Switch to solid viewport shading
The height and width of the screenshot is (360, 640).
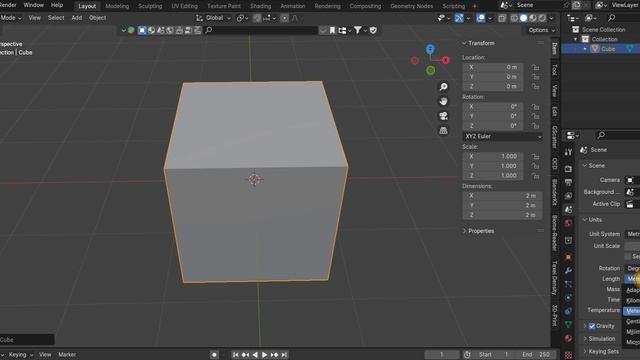point(523,18)
